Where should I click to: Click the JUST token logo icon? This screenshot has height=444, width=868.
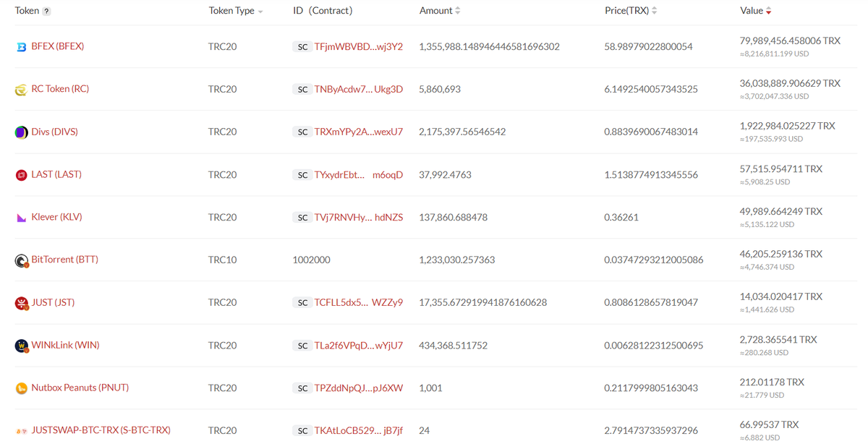point(22,303)
